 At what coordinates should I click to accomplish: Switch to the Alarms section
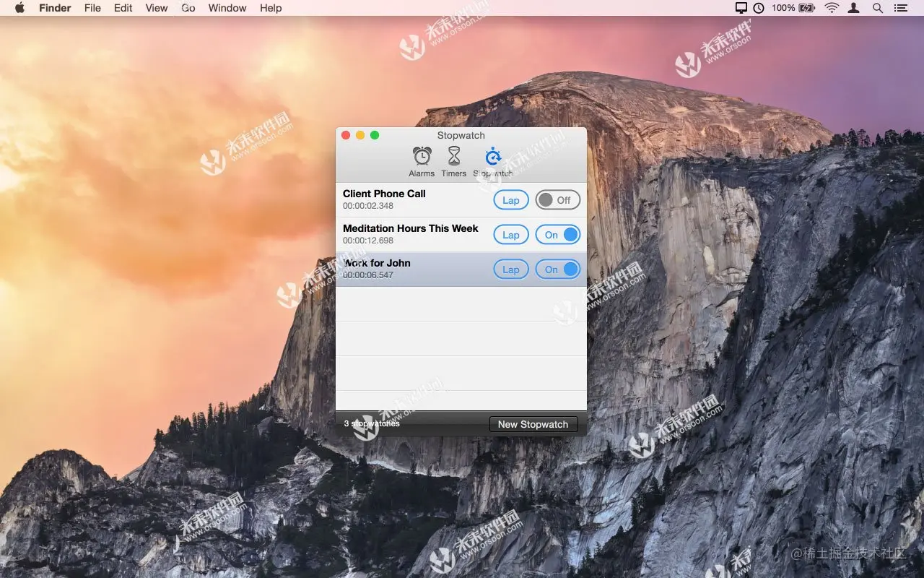click(422, 162)
